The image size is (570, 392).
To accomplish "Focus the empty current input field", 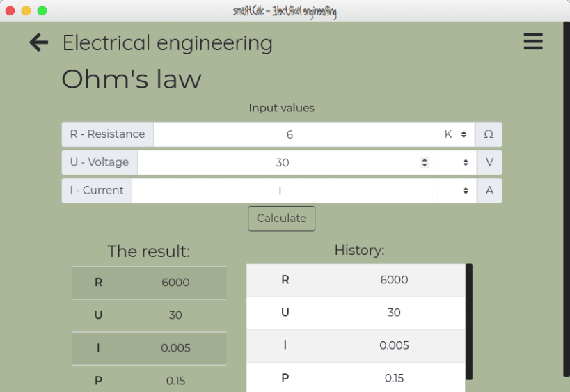I will click(x=285, y=191).
